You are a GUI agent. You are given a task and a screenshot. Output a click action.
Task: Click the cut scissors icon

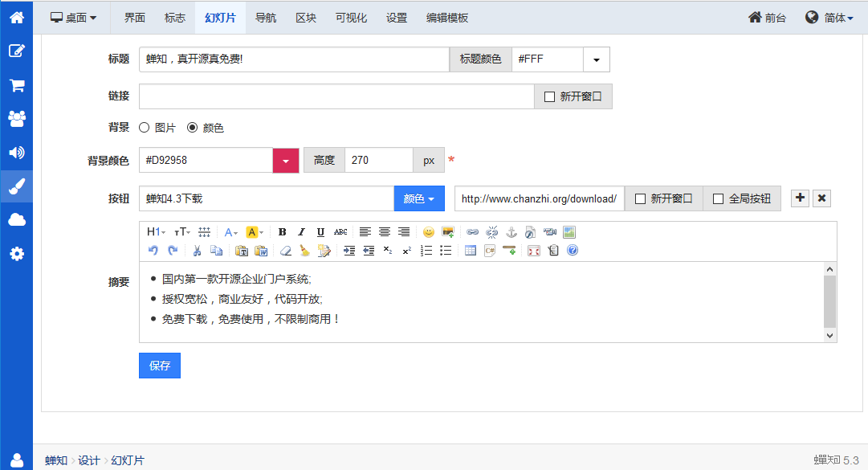click(197, 251)
